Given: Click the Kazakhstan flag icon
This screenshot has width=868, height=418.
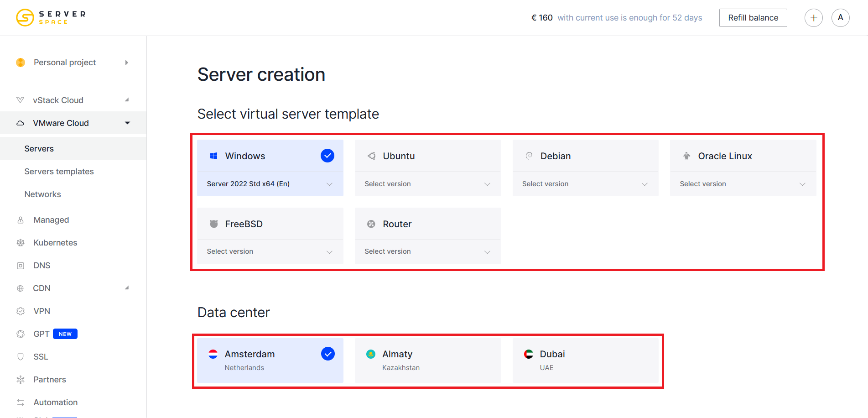Looking at the screenshot, I should (x=371, y=354).
